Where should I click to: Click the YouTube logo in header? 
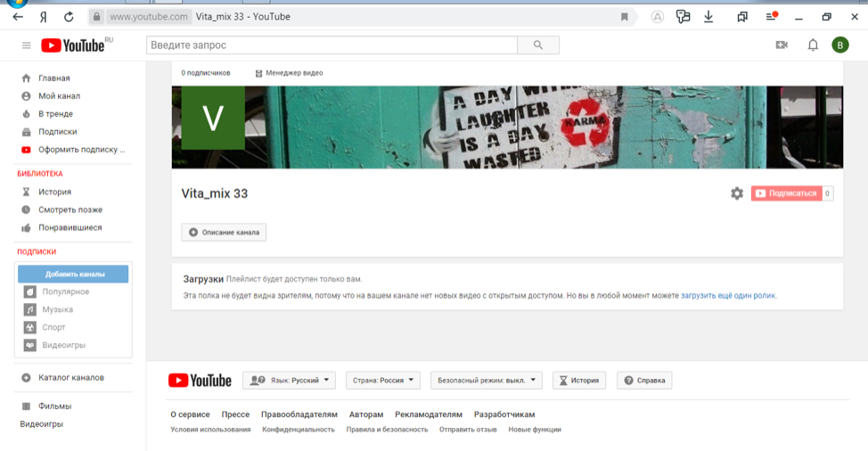click(x=73, y=45)
